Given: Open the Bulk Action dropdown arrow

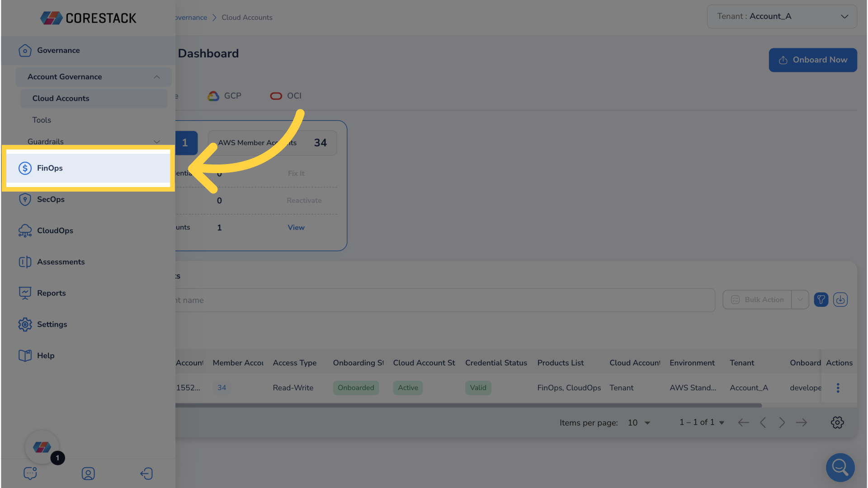Looking at the screenshot, I should (800, 300).
